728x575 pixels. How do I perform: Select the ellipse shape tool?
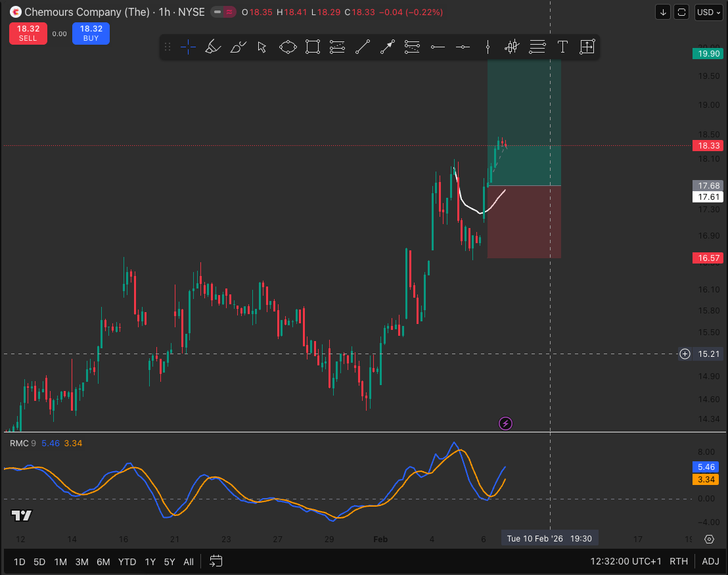pos(288,47)
